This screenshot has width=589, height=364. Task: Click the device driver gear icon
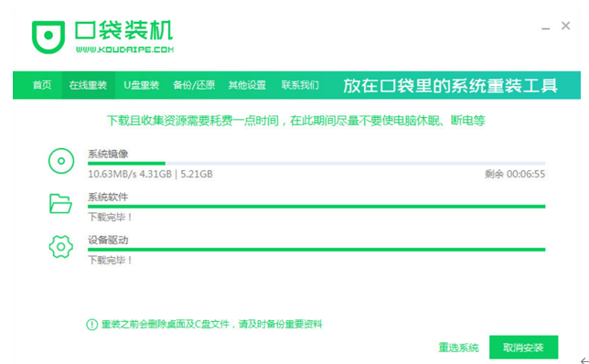point(61,246)
